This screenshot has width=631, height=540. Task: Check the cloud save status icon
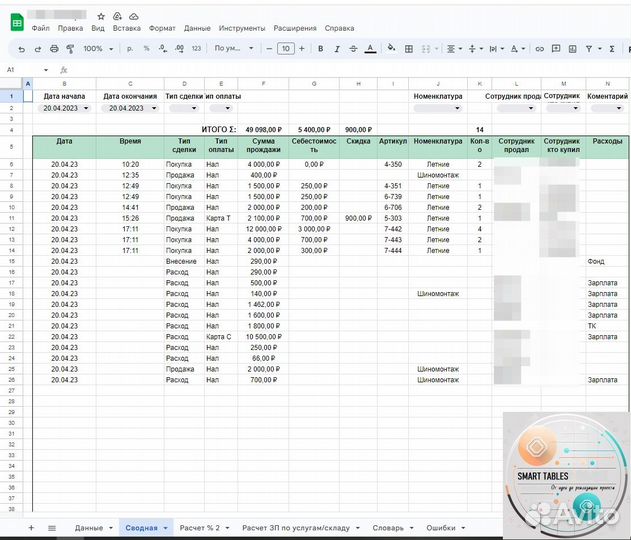[x=134, y=16]
